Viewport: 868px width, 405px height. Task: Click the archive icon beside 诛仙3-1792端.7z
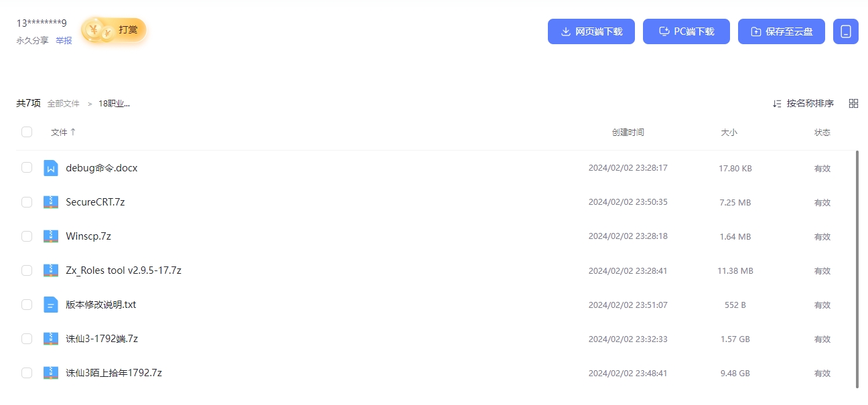tap(51, 339)
